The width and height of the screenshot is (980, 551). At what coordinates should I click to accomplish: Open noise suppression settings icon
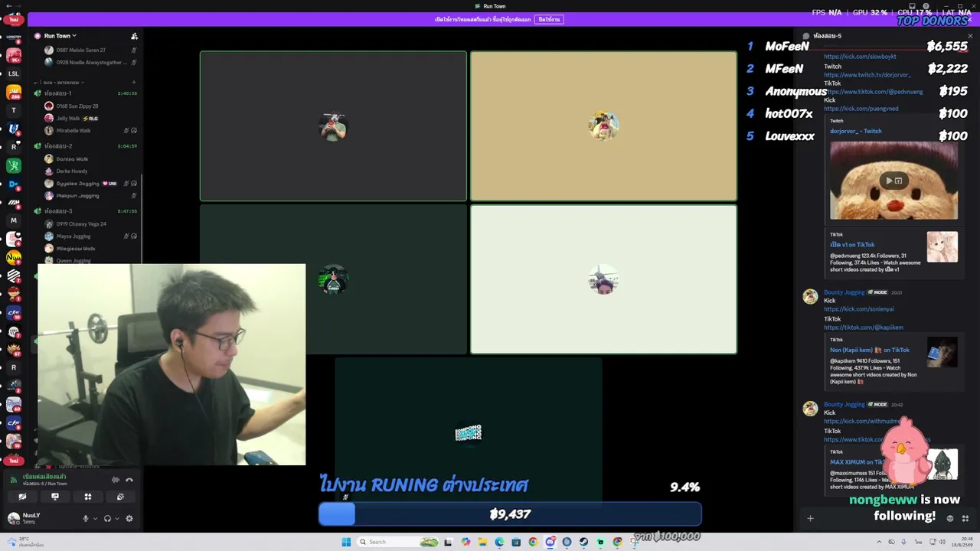(116, 480)
